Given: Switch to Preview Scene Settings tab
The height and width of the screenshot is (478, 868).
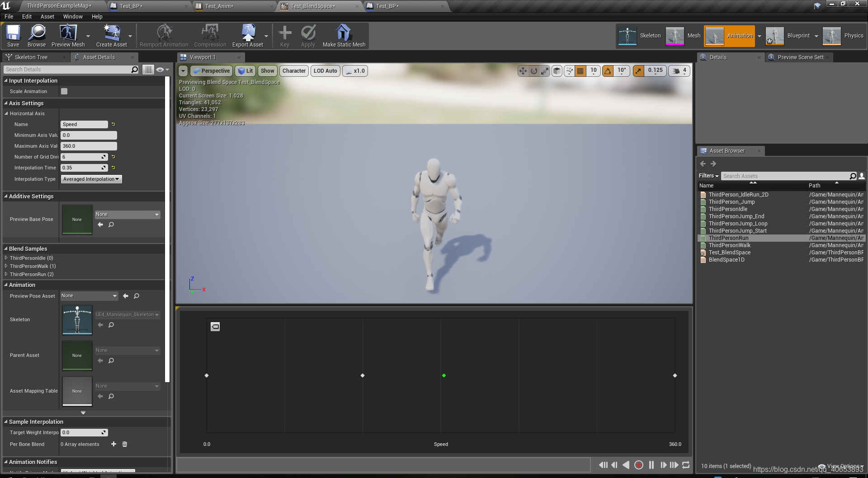Looking at the screenshot, I should tap(800, 57).
